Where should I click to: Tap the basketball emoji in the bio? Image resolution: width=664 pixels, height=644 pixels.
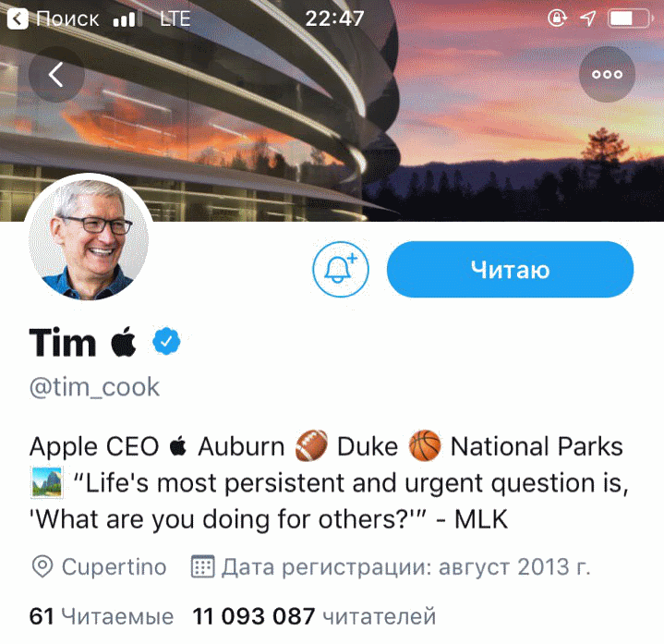click(424, 447)
